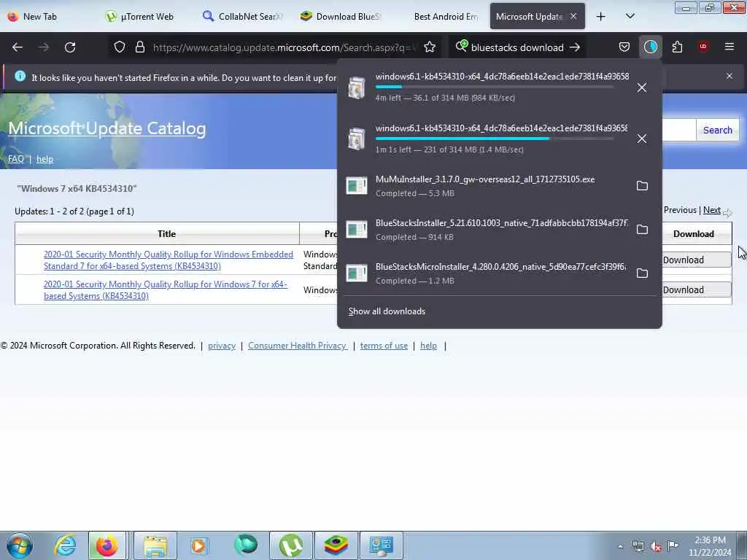
Task: Open the terms of use link
Action: (x=384, y=346)
